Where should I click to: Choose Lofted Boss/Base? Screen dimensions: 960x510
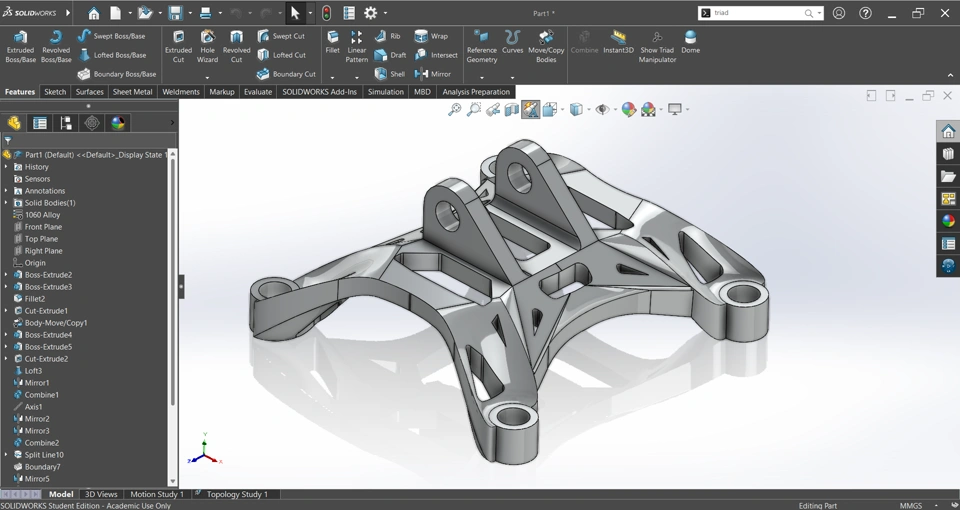tap(112, 55)
